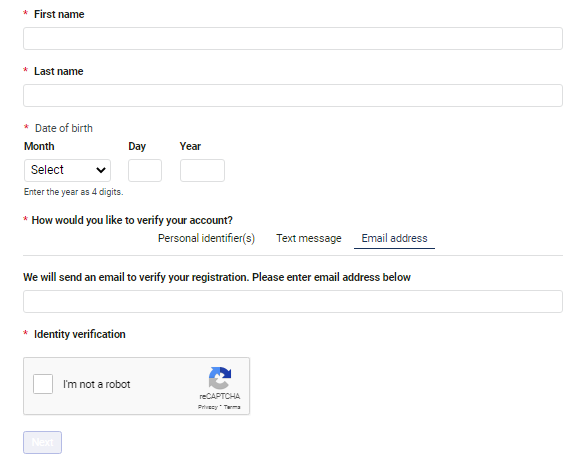This screenshot has width=583, height=473.
Task: Focus the Last name input field
Action: (293, 96)
